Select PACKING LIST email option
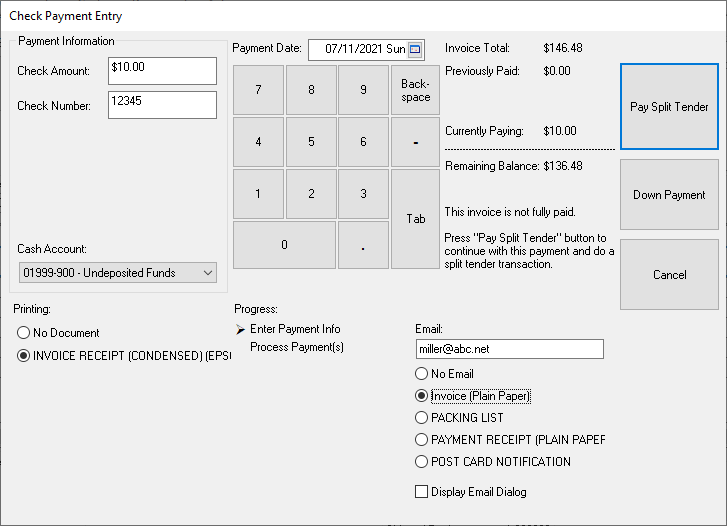 tap(422, 418)
